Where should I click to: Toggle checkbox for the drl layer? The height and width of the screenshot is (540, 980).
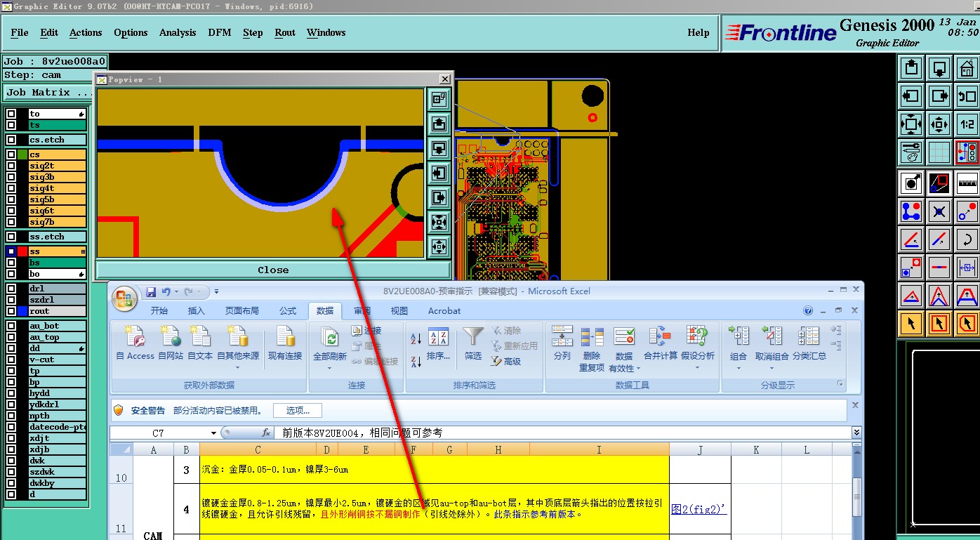click(11, 289)
